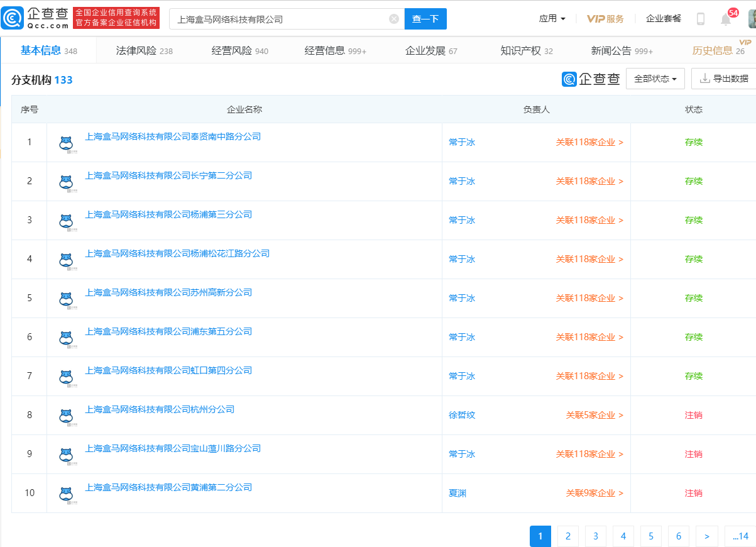Switch to 经营信息 tab

pos(336,51)
